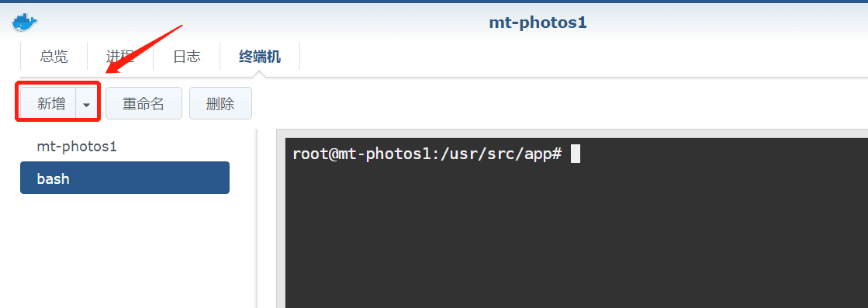Screen dimensions: 868x308
Task: Click the divider between session list and terminal
Action: (256, 218)
